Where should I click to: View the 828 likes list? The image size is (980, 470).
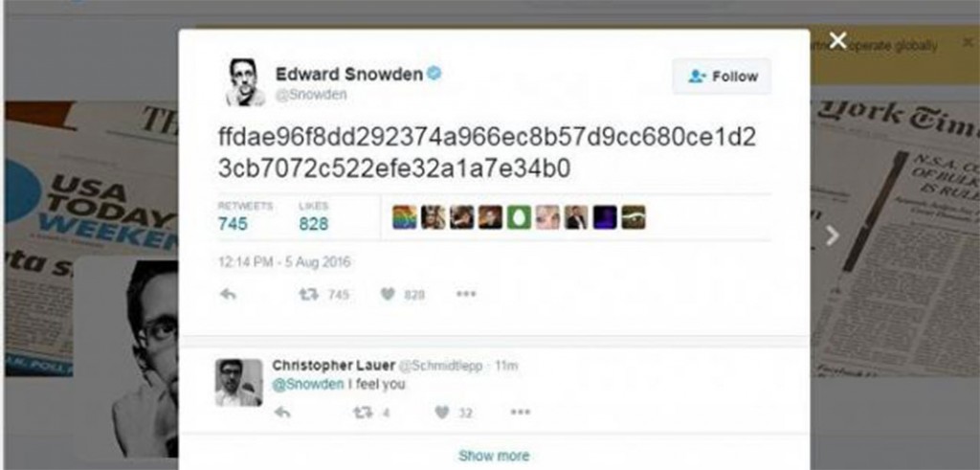pyautogui.click(x=313, y=223)
